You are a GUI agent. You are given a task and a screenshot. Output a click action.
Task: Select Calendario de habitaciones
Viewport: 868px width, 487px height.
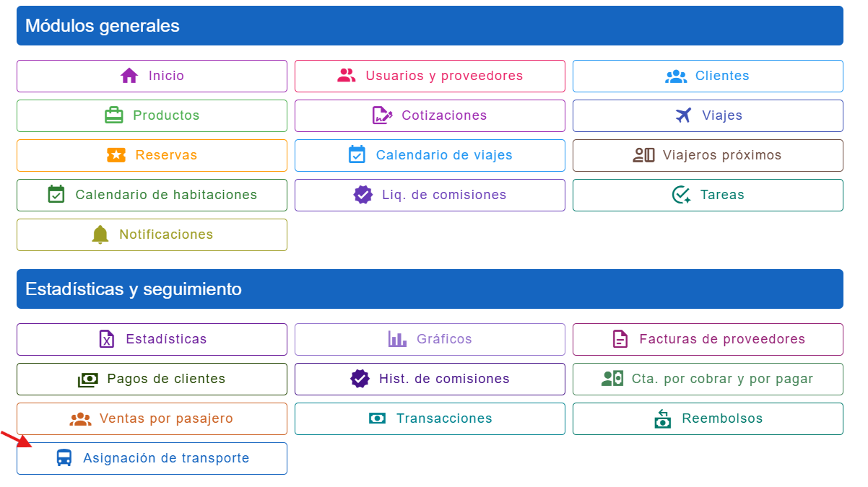point(152,195)
